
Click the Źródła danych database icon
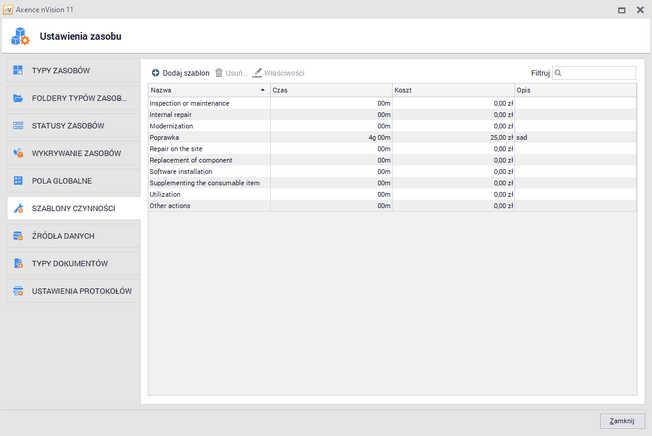tap(19, 236)
